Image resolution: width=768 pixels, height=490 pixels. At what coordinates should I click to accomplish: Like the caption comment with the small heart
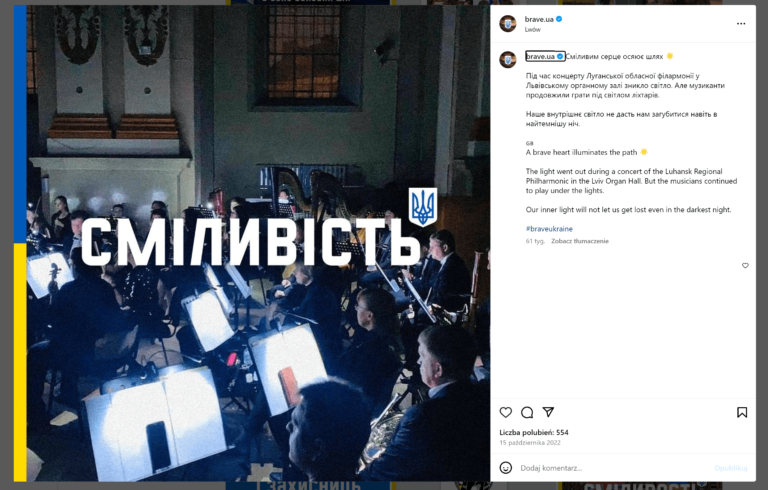(x=745, y=266)
